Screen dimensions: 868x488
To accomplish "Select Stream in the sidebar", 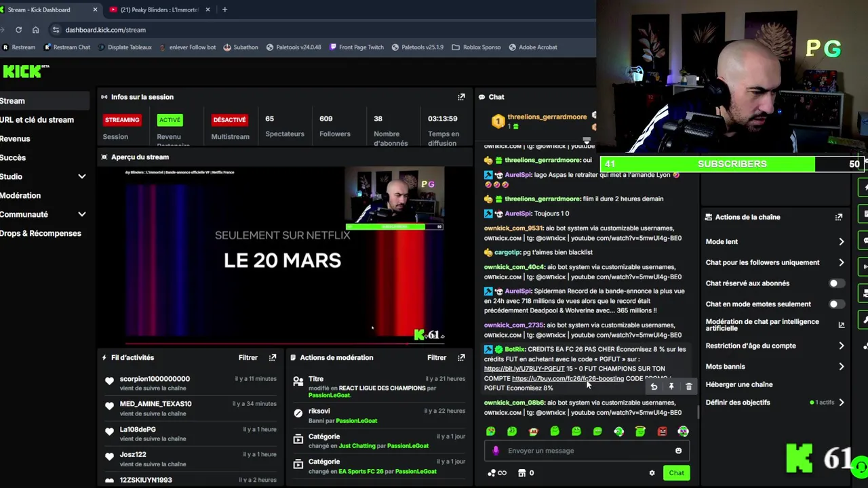I will coord(44,101).
